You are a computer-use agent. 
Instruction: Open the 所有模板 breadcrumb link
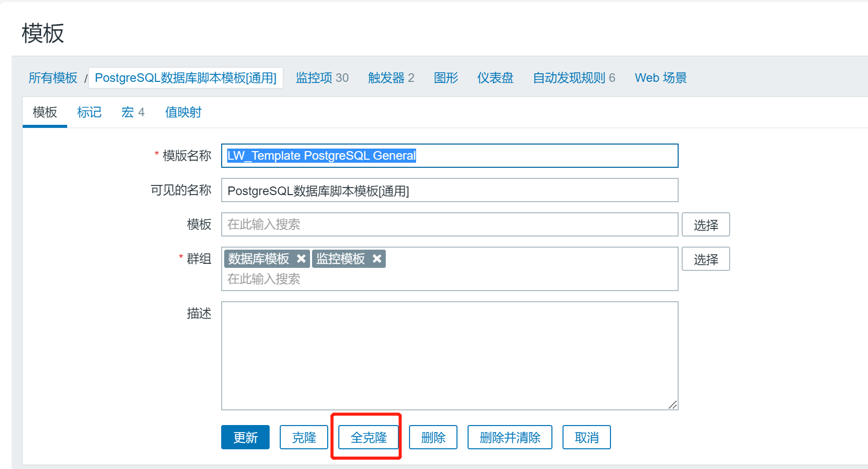pos(53,78)
